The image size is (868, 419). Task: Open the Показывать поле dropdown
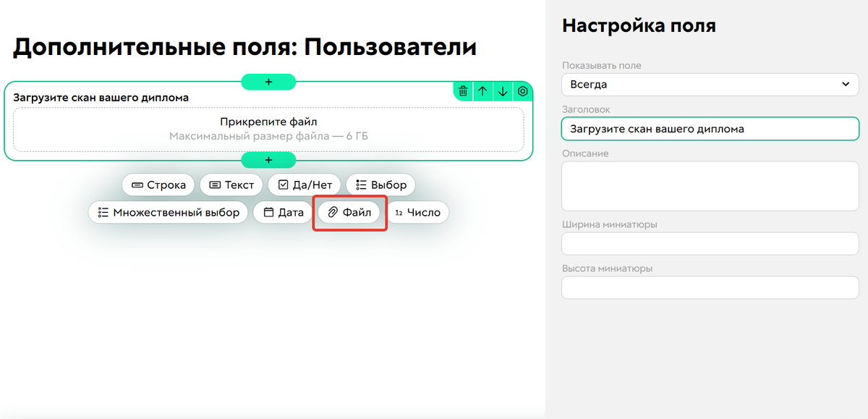click(x=710, y=85)
